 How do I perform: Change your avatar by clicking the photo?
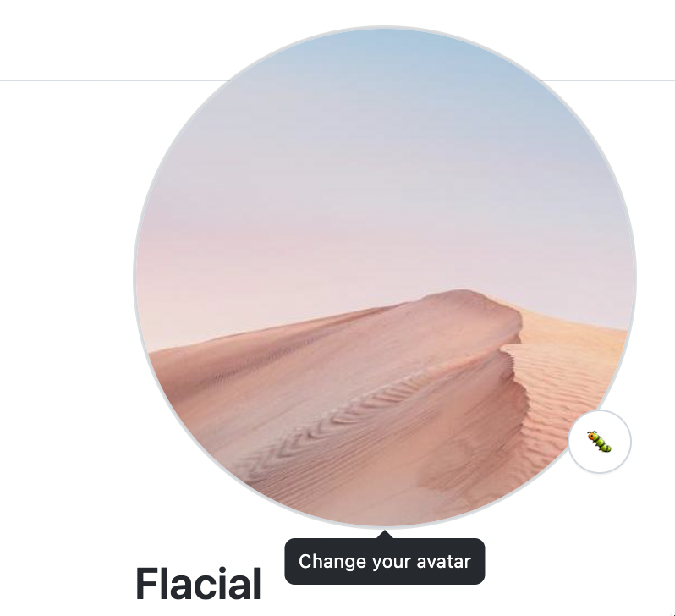coord(385,277)
